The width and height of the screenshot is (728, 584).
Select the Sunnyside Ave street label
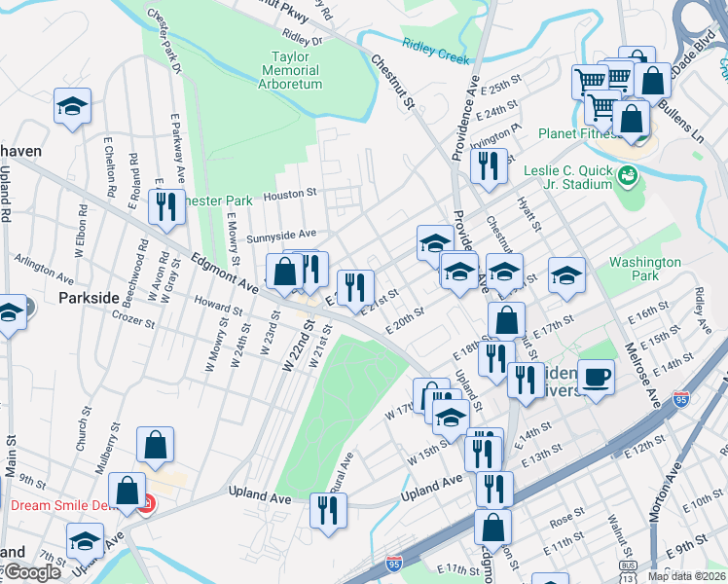281,237
